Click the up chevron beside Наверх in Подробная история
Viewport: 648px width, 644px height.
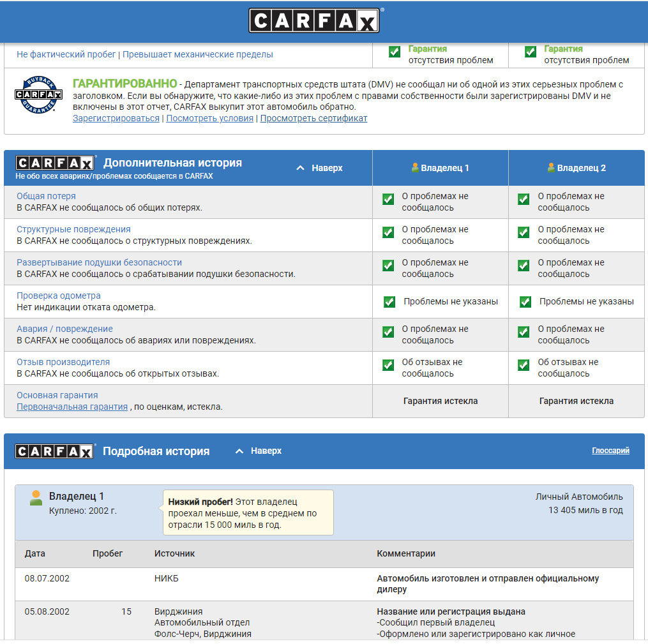239,451
